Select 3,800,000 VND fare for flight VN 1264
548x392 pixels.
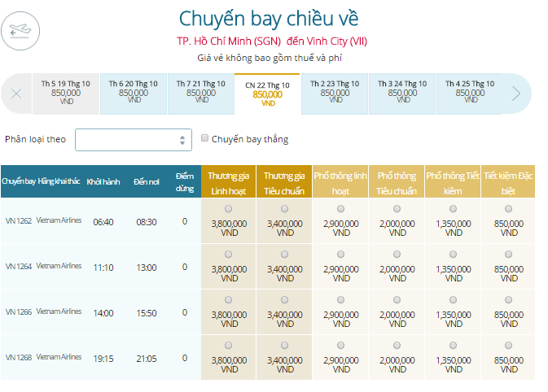[228, 255]
